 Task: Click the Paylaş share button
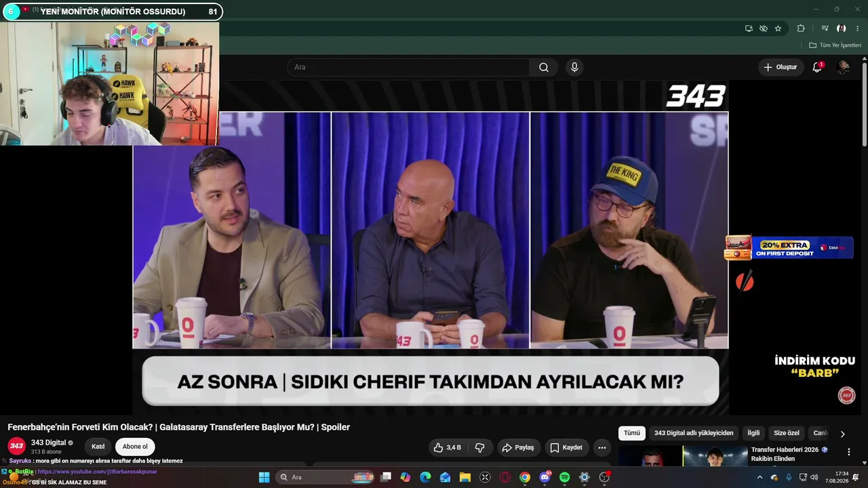point(518,447)
